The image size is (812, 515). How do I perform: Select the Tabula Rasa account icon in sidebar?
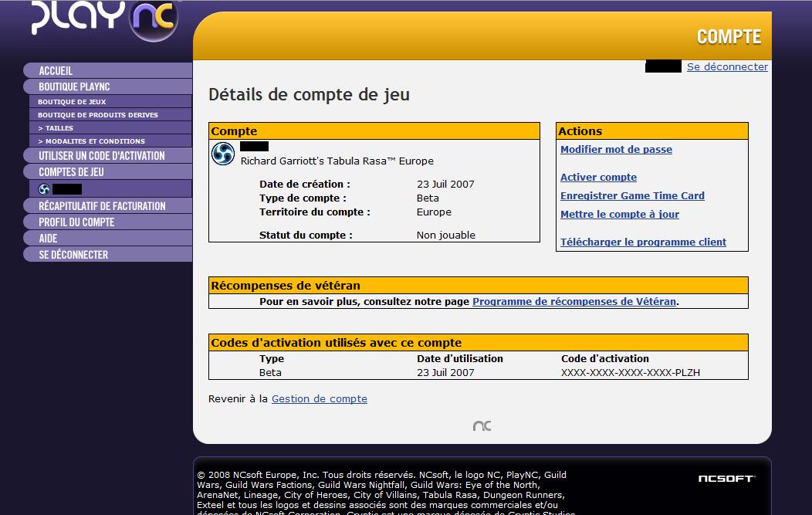coord(44,189)
